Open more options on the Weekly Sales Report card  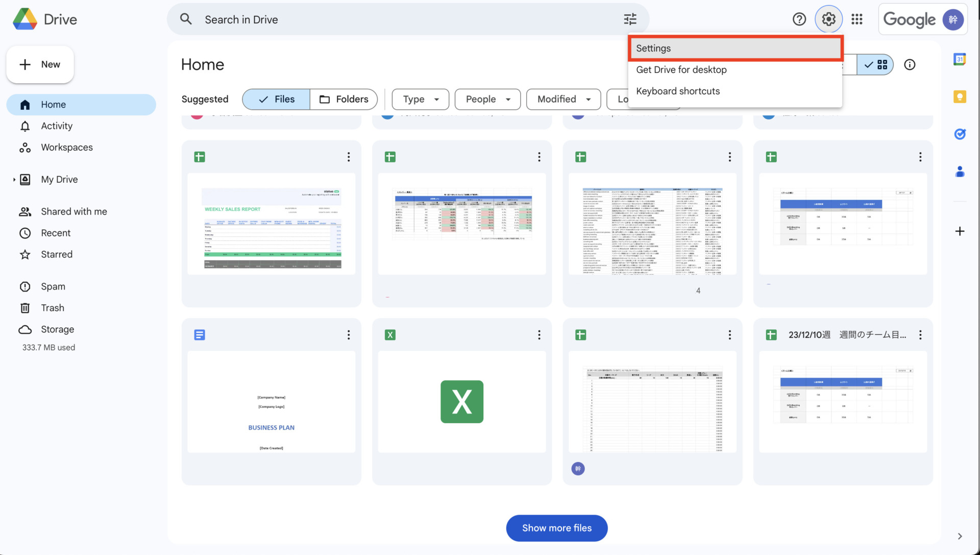349,157
